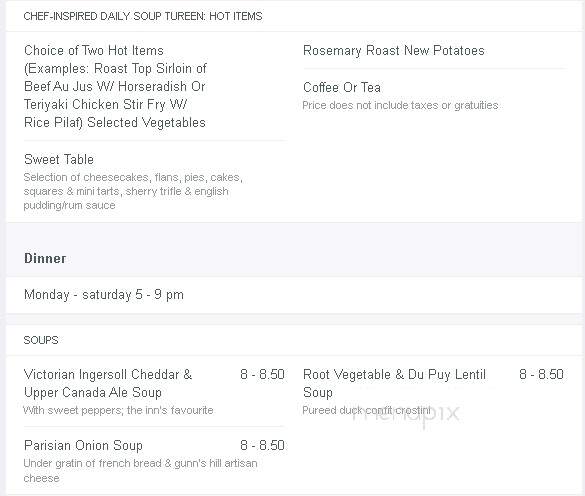Screen dimensions: 585x496
Task: Click the Coffee Or Tea item
Action: [x=342, y=87]
